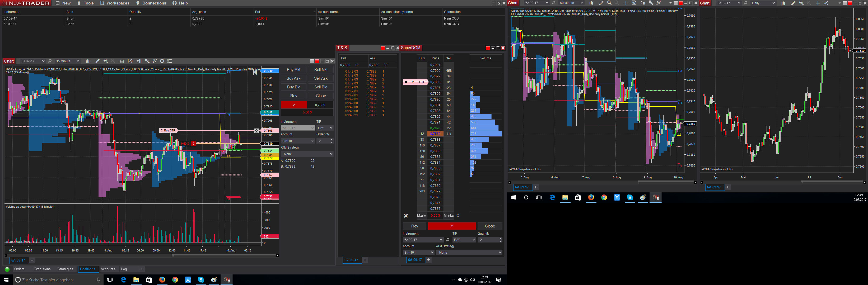Open the SuperDOM Account dropdown
868x285 pixels.
click(418, 252)
